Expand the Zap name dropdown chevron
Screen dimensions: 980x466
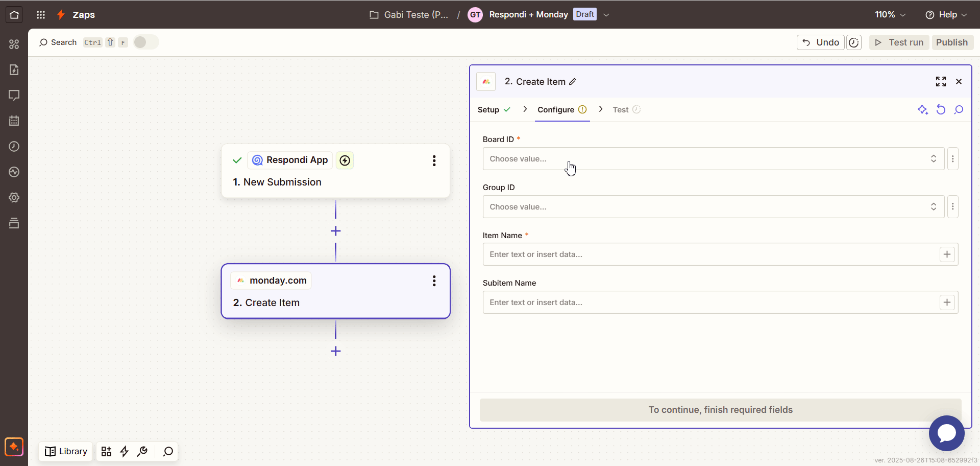pyautogui.click(x=606, y=15)
